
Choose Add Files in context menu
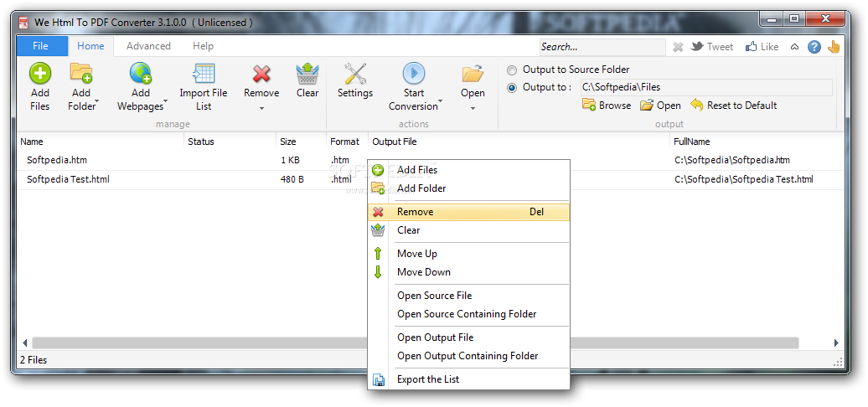[x=468, y=170]
